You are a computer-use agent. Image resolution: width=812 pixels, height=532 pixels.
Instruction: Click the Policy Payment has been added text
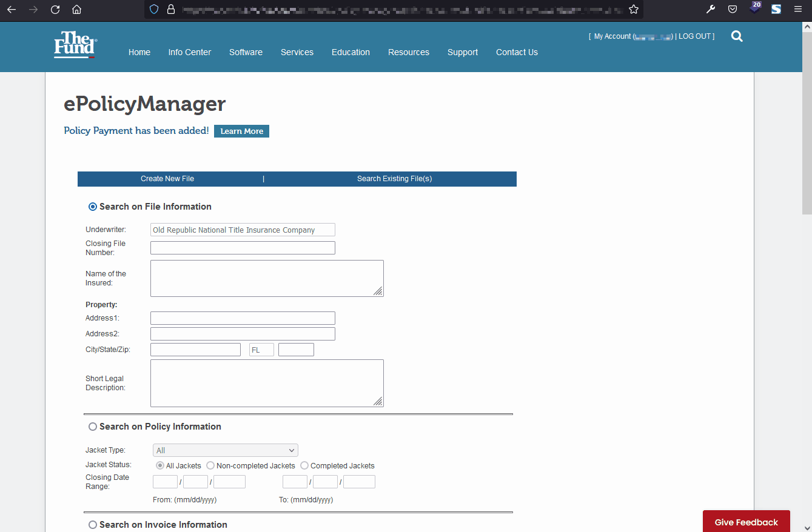point(136,131)
